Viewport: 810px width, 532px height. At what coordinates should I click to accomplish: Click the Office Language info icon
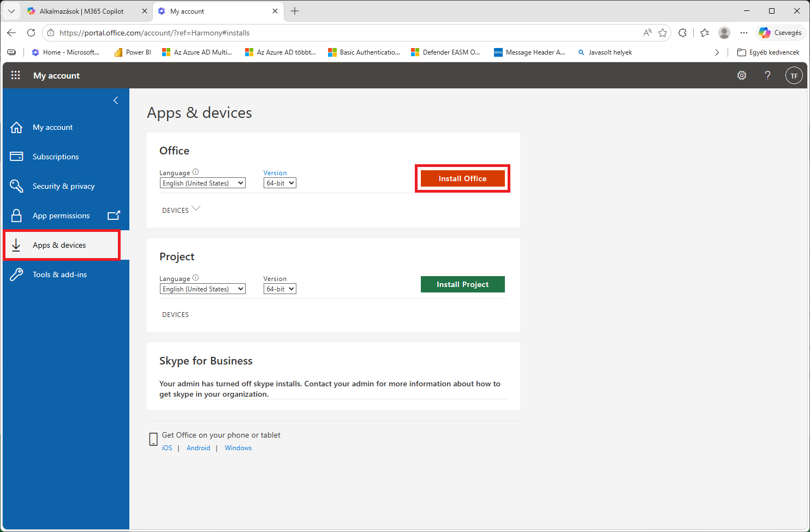[195, 172]
